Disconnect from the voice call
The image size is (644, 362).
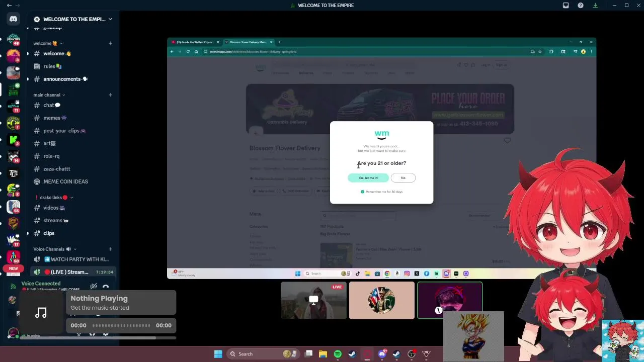coord(106,287)
